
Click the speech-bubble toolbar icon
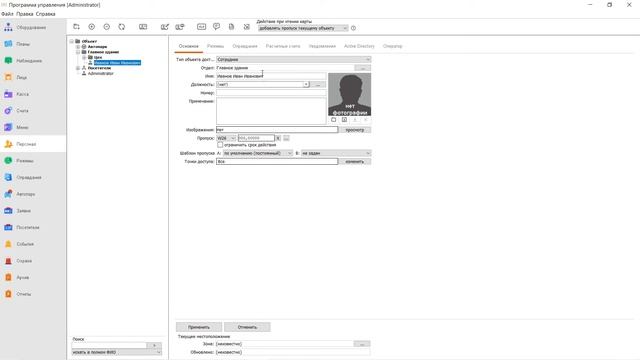point(216,27)
